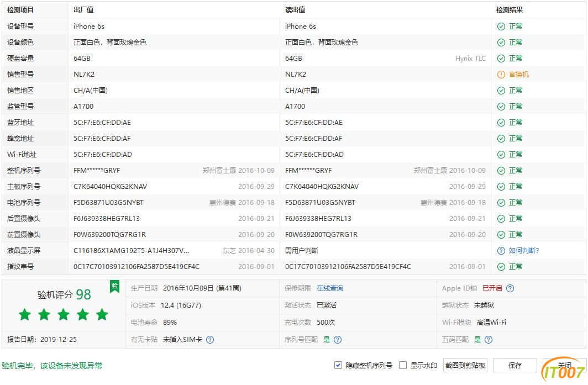Click the fifth green rating star
Screen dimensions: 588x385
(102, 314)
